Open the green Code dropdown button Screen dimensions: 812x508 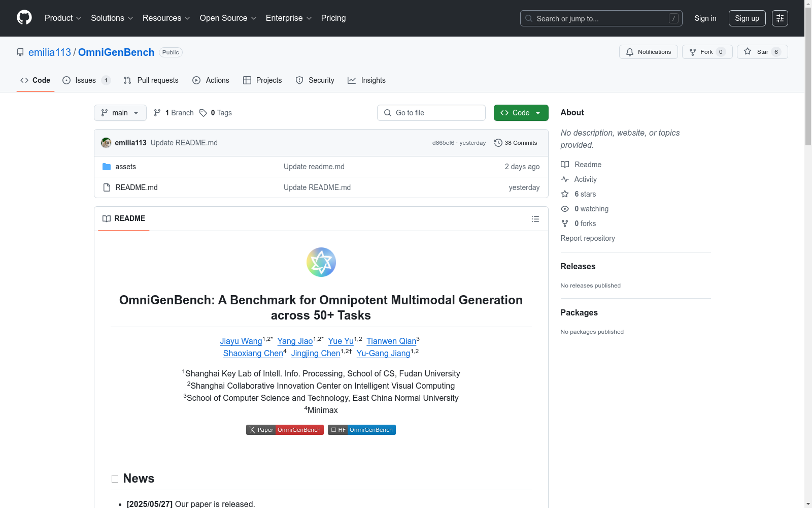521,113
